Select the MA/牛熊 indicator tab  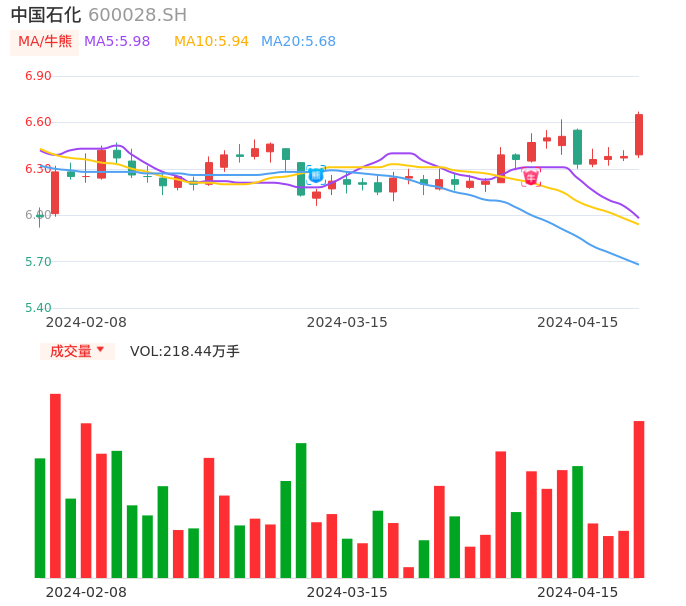(45, 42)
